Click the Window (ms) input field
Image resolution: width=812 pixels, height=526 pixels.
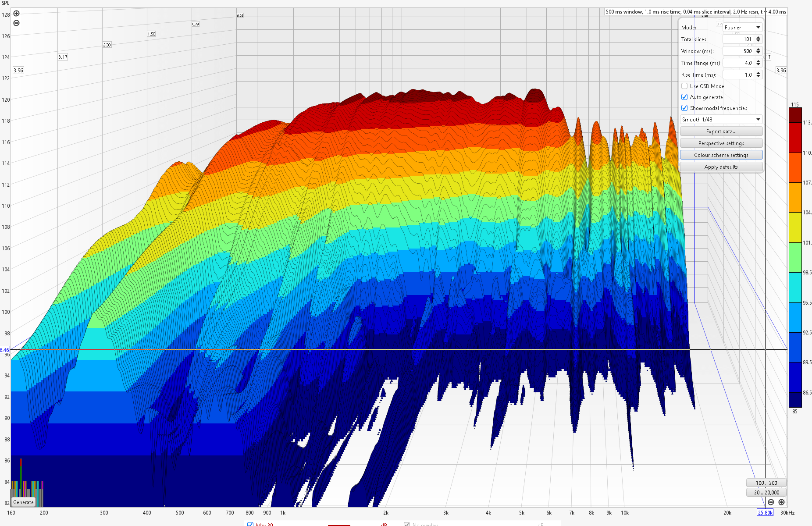coord(739,51)
